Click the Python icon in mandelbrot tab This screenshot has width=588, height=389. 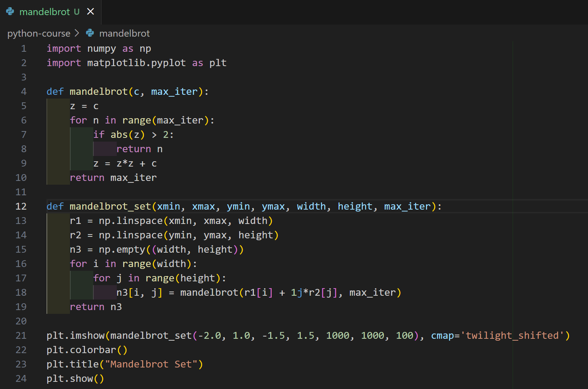click(10, 12)
